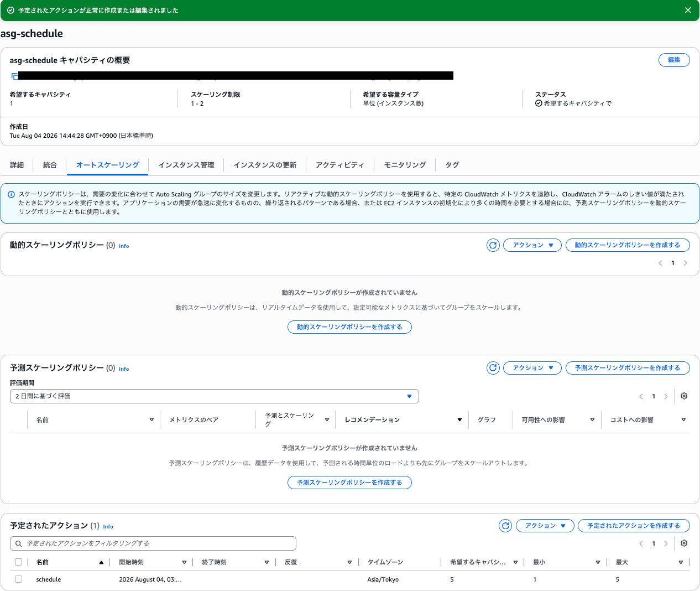The height and width of the screenshot is (591, 700).
Task: Sort scheduled actions by 最小 column arrow
Action: point(598,562)
